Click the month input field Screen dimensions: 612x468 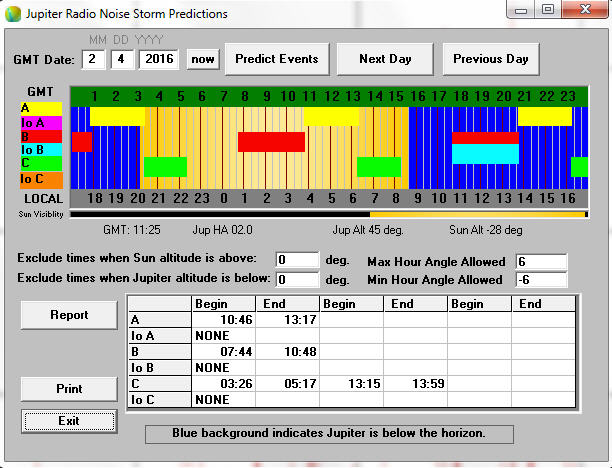tap(93, 59)
